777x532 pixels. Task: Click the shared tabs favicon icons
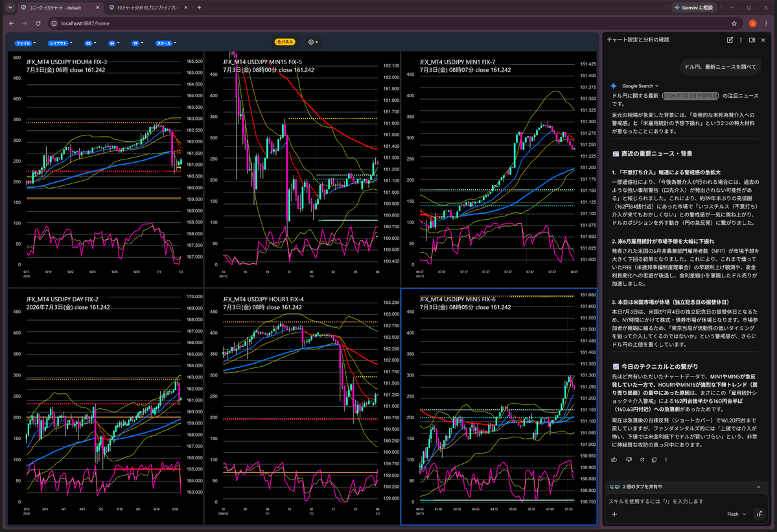coord(615,487)
